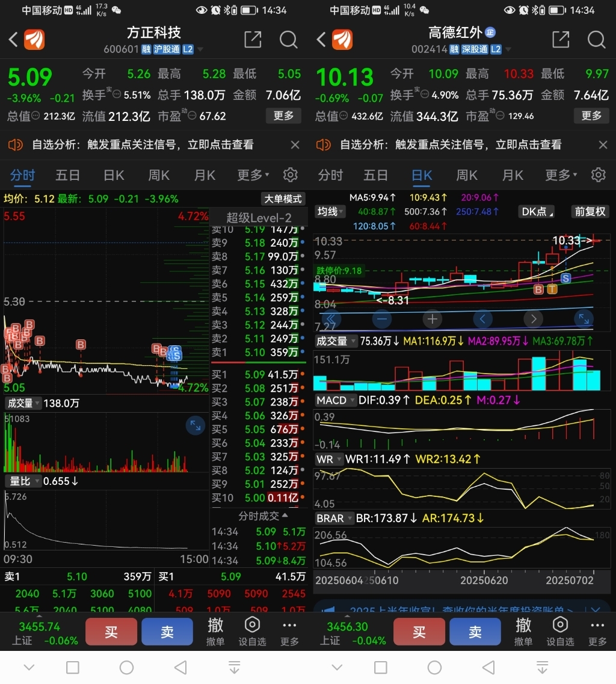Open 成交量 dropdown on 高德红外 chart

click(335, 340)
